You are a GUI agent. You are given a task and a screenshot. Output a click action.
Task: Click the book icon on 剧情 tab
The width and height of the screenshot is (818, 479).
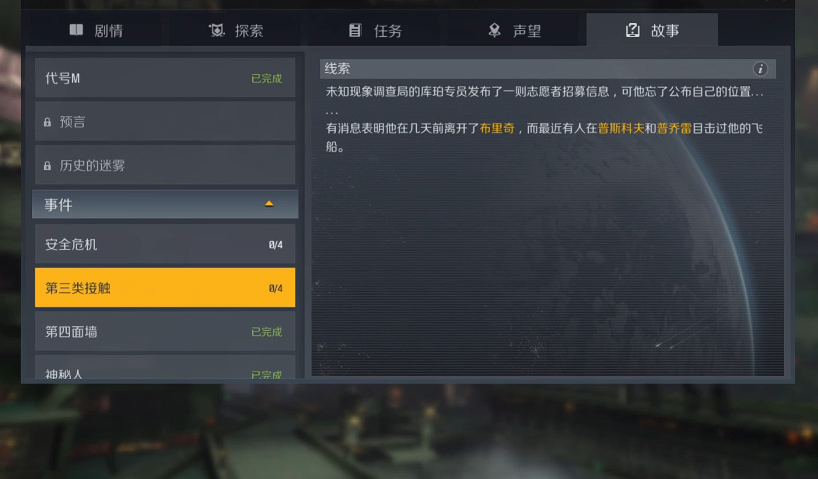[76, 30]
